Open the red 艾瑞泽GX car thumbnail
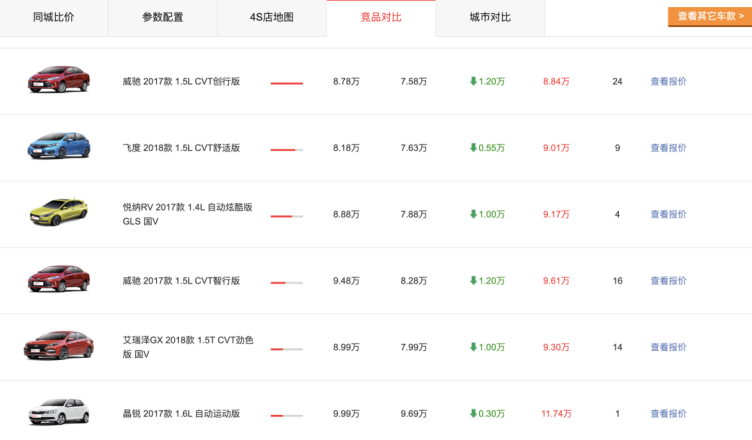Image resolution: width=752 pixels, height=440 pixels. [x=59, y=345]
